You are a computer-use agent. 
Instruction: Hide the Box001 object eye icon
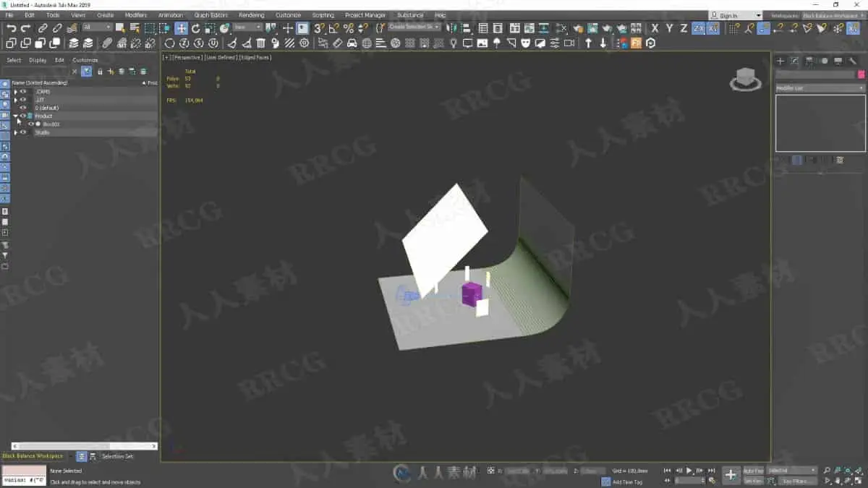[x=30, y=124]
